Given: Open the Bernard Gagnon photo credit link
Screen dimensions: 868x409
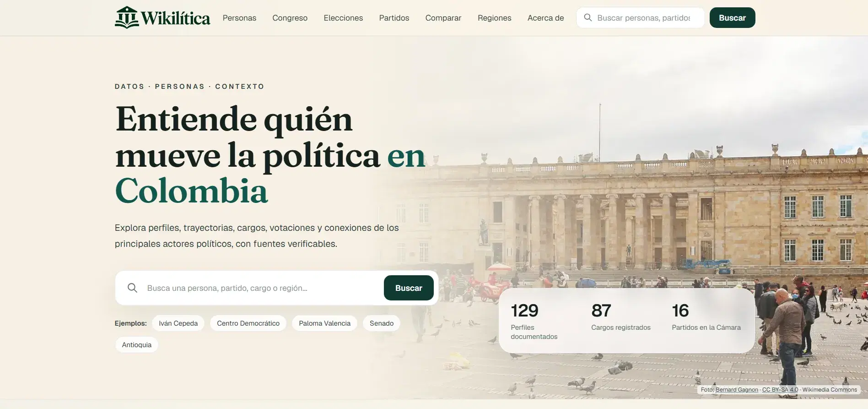Looking at the screenshot, I should coord(737,390).
